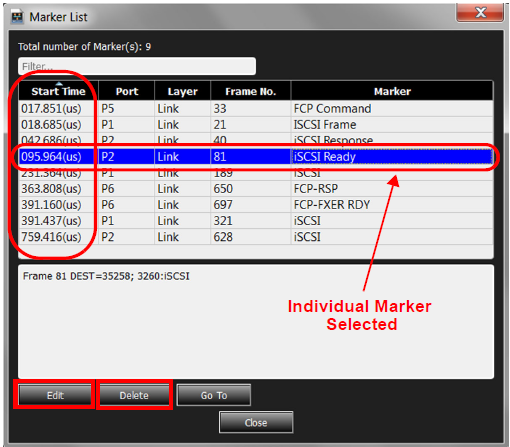Image resolution: width=510 pixels, height=447 pixels.
Task: Sort by Layer column header
Action: (x=182, y=91)
